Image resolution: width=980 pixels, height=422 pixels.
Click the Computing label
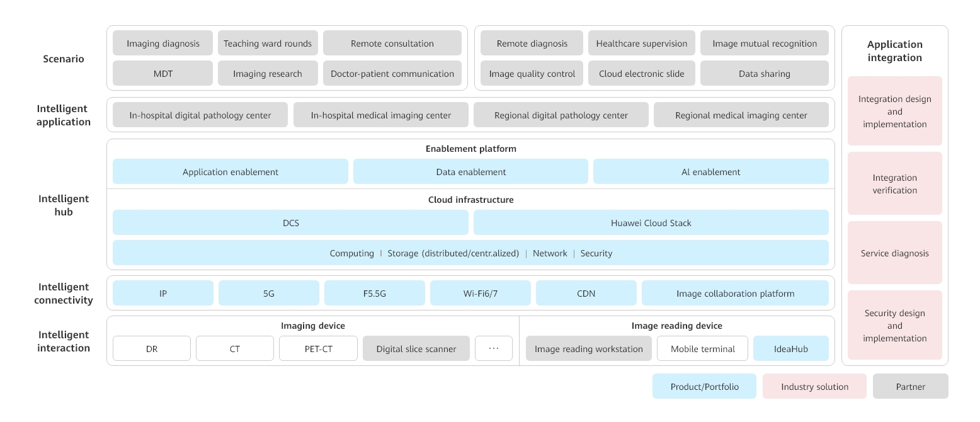click(352, 253)
